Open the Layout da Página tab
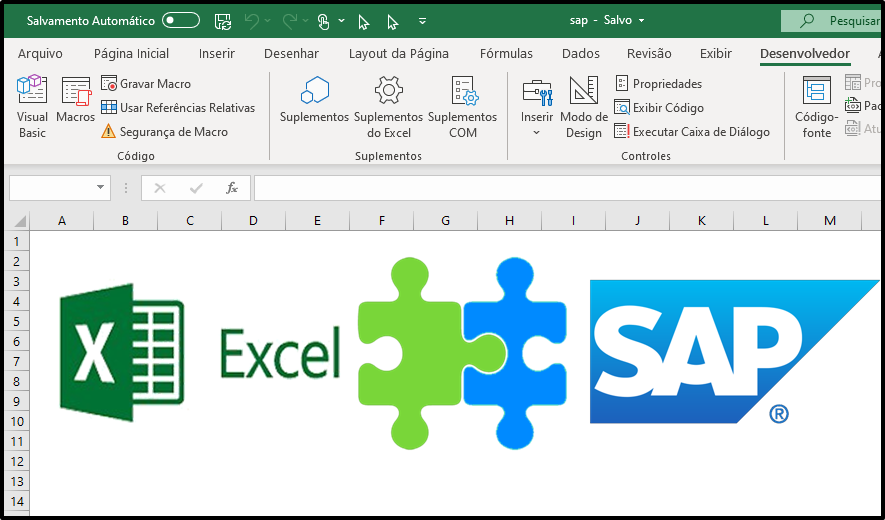Viewport: 885px width, 520px height. (x=398, y=54)
